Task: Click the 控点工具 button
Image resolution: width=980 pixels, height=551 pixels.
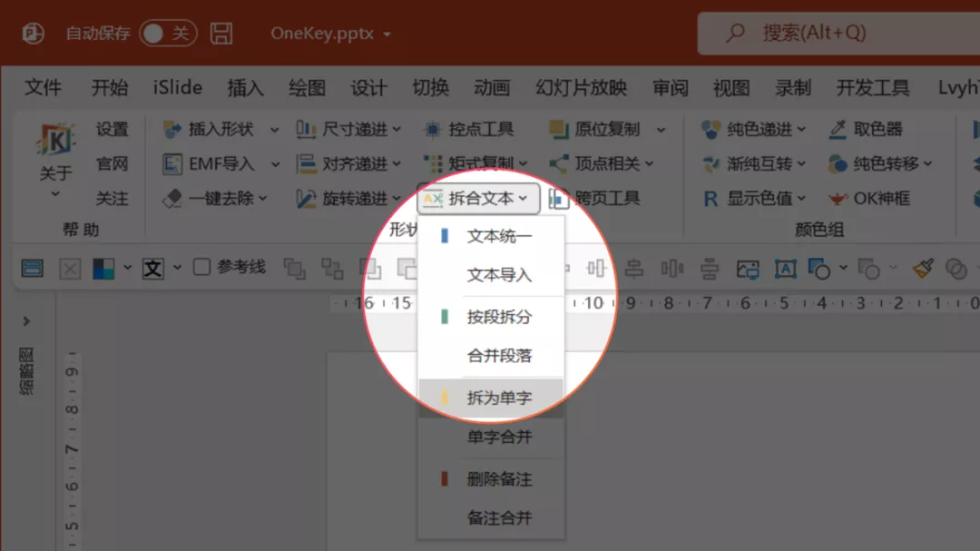Action: pos(469,130)
